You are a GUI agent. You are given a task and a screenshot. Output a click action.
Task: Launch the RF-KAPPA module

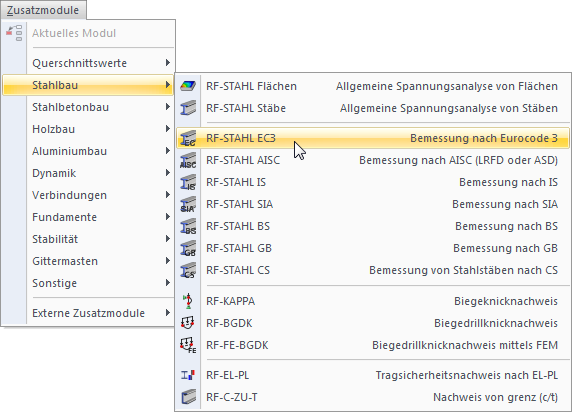373,301
